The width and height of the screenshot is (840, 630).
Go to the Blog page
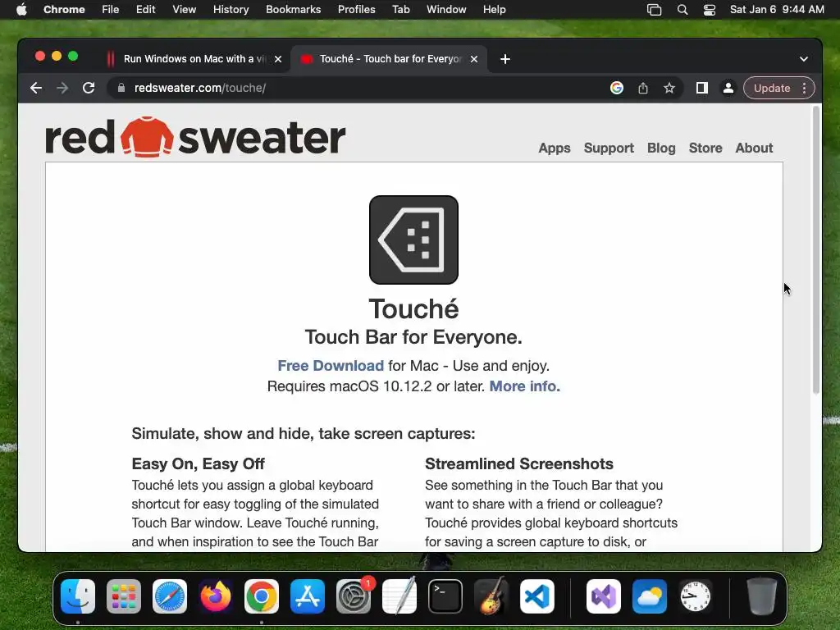[x=661, y=148]
